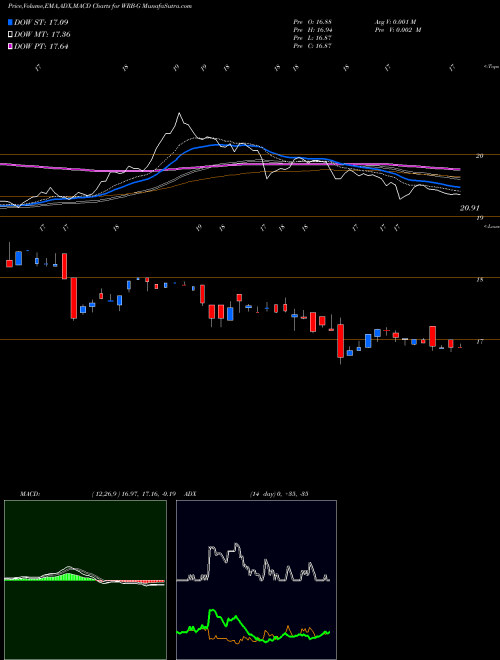Viewport: 500px width, 660px height.
Task: Click the 'Avg V: 0.001 M' volume text
Action: 395,22
